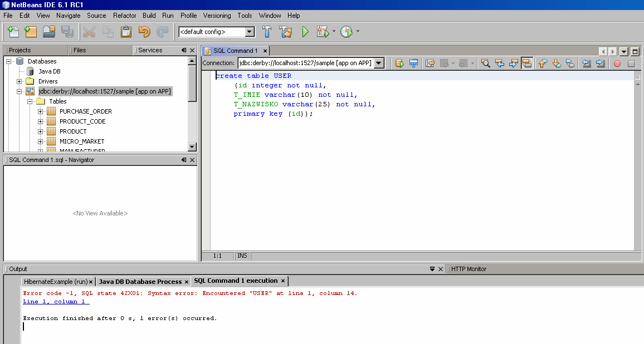Open the Refactor menu

tap(124, 16)
